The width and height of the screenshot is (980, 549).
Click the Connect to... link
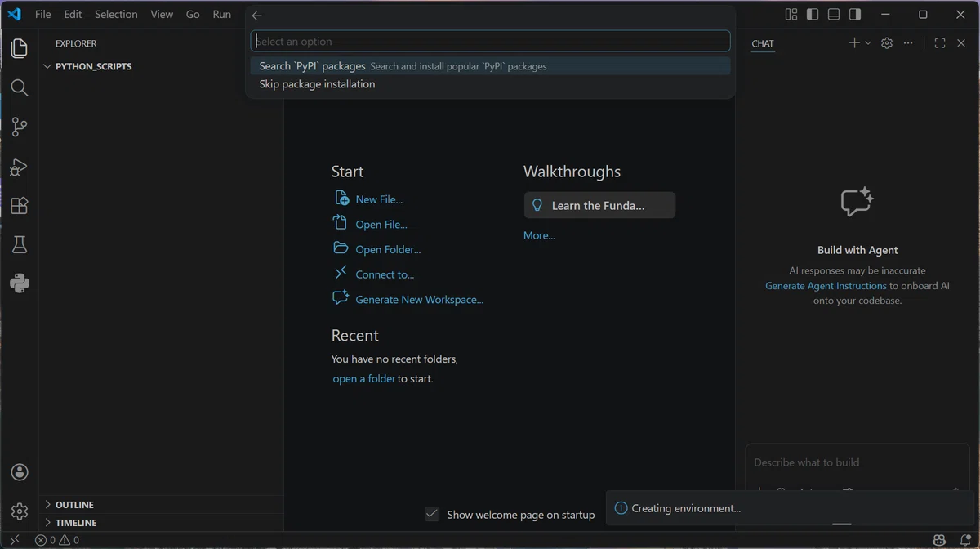coord(385,274)
